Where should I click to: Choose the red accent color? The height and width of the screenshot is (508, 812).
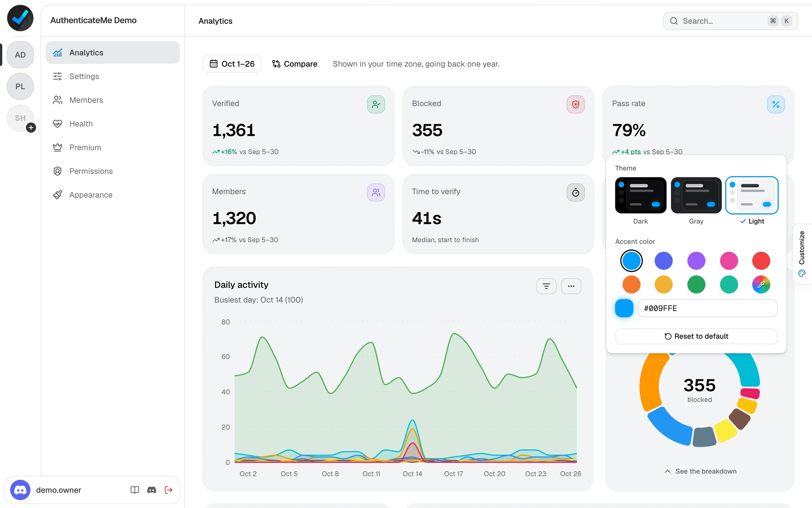761,261
